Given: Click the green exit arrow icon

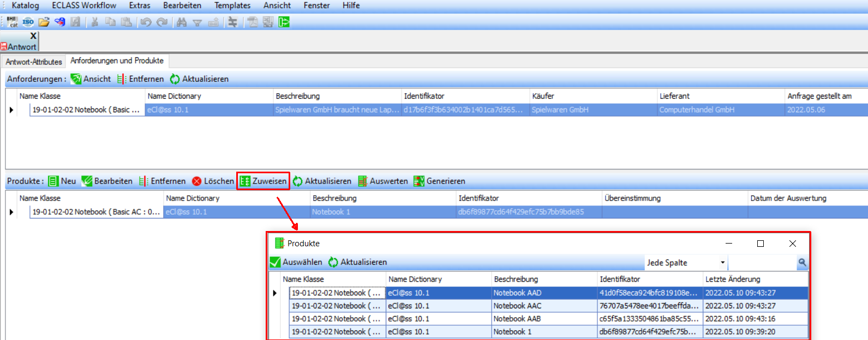Looking at the screenshot, I should (x=284, y=22).
